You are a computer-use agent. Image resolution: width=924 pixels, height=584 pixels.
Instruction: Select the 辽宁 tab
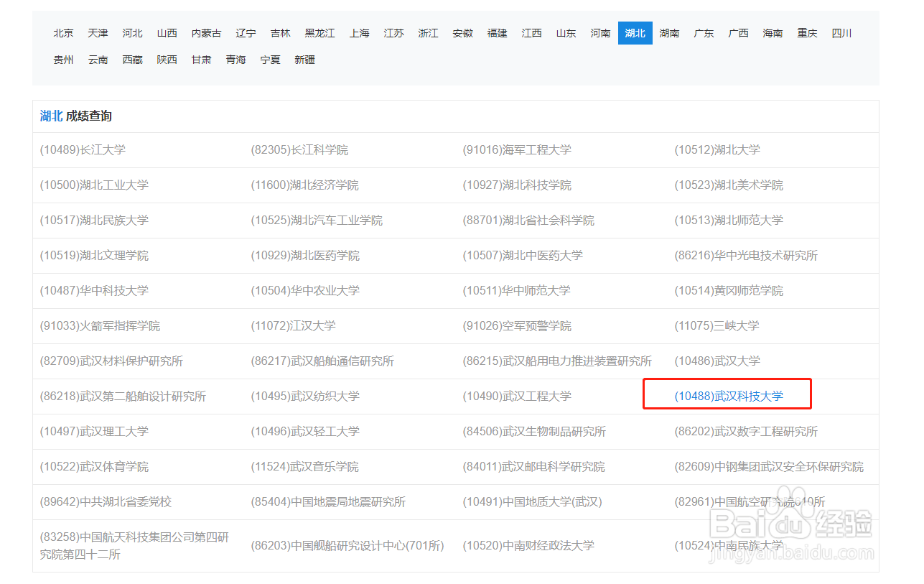tap(246, 33)
